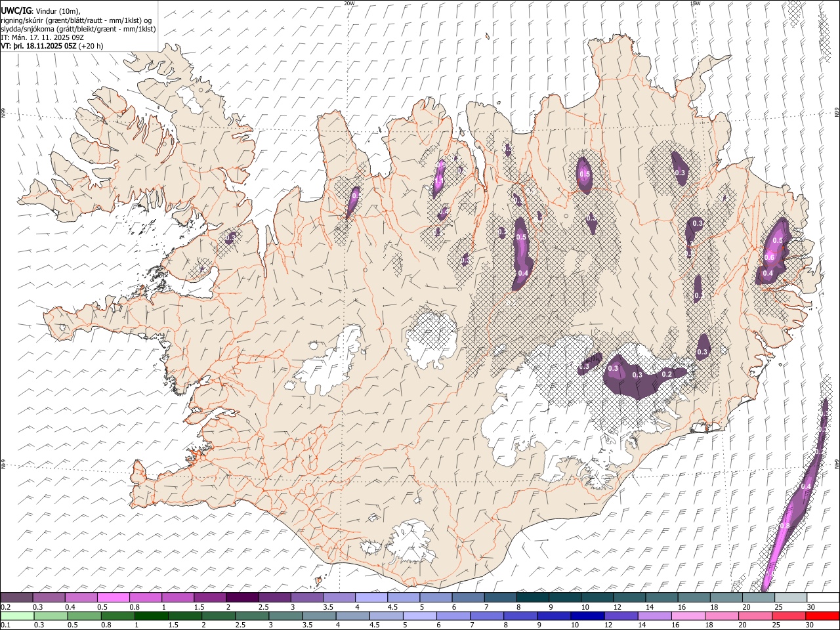840x630 pixels.
Task: Click the "30" label in the lower legend
Action: [x=808, y=625]
